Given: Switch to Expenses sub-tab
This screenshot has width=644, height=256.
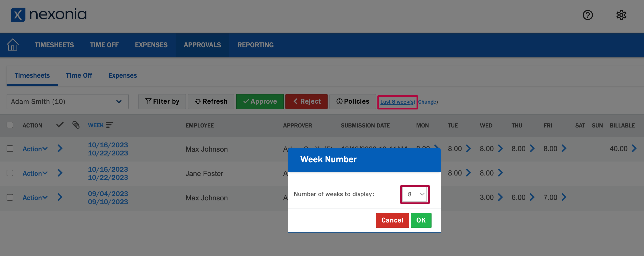Looking at the screenshot, I should click(123, 75).
